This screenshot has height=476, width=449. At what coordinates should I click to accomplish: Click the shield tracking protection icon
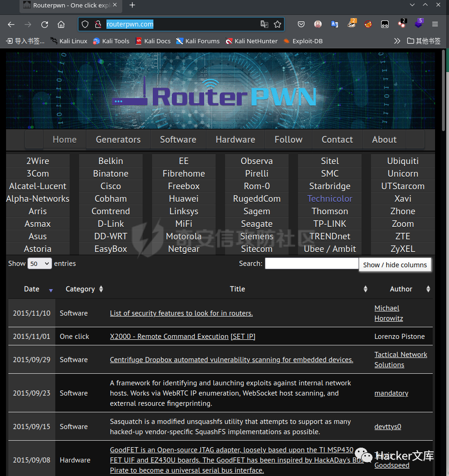coord(85,24)
